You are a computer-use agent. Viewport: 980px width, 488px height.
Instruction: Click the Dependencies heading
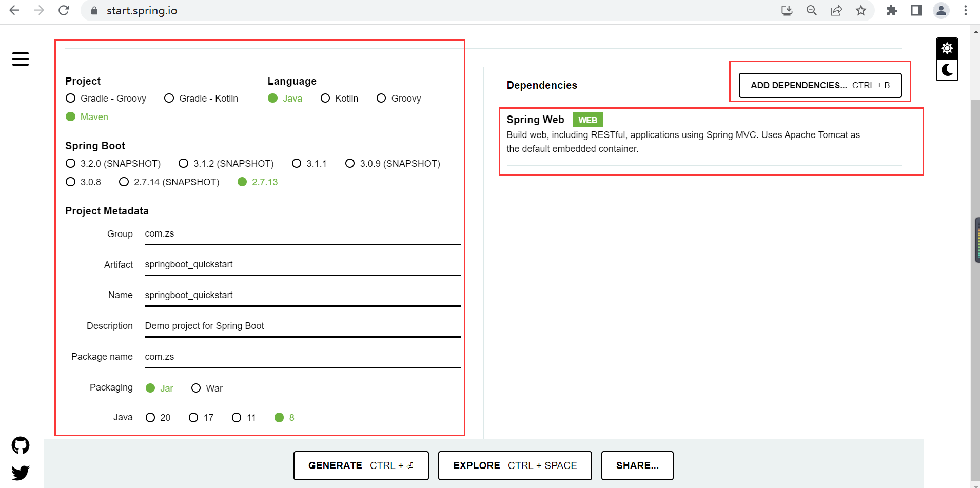click(542, 85)
